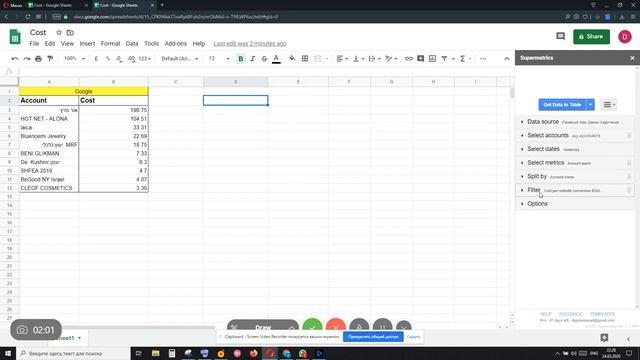The width and height of the screenshot is (640, 360).
Task: Open the Data menu
Action: point(132,44)
